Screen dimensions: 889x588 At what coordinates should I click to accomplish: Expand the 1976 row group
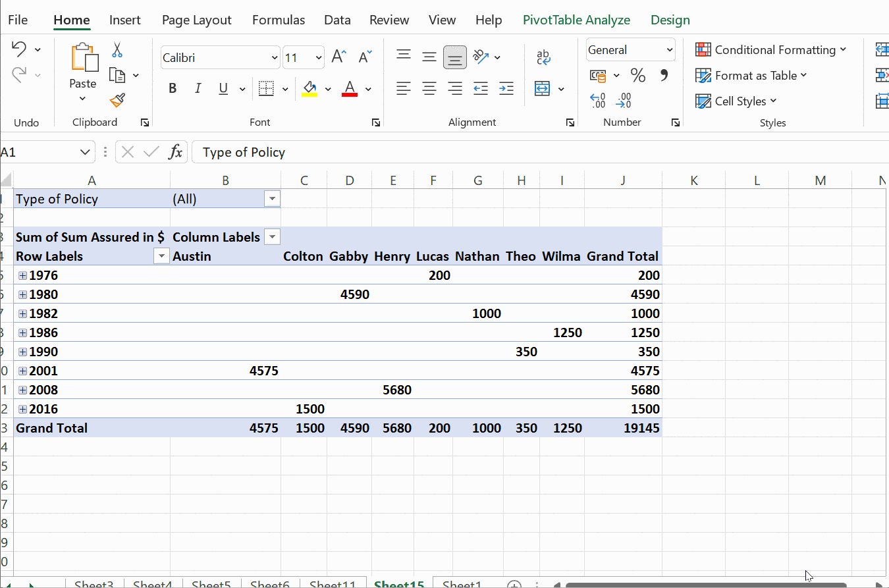click(23, 275)
